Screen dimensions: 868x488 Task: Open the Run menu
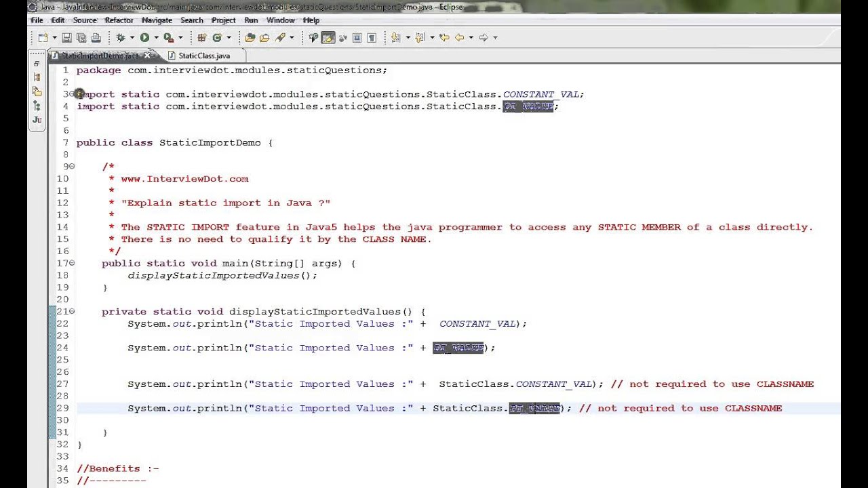click(x=251, y=20)
